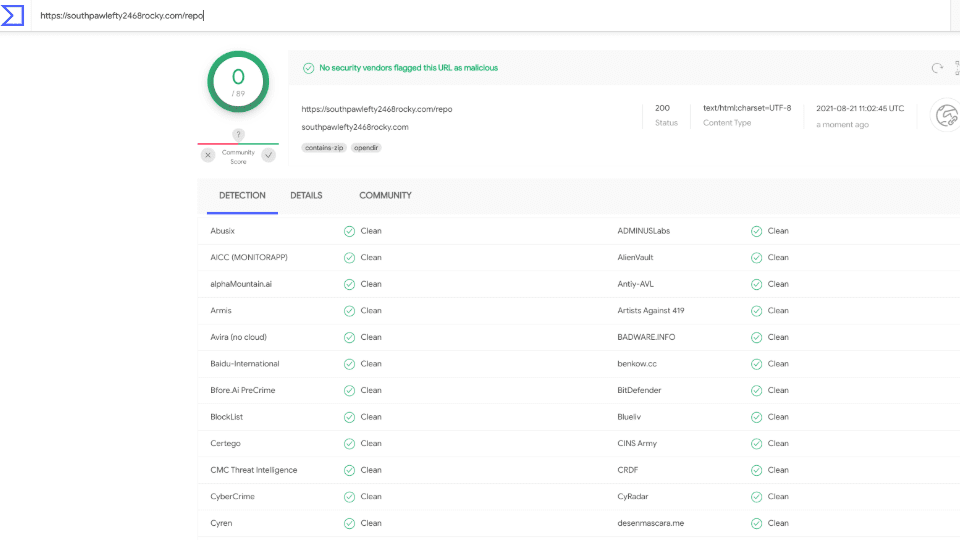Click the contains-zip tag
This screenshot has height=540, width=960.
coord(324,147)
